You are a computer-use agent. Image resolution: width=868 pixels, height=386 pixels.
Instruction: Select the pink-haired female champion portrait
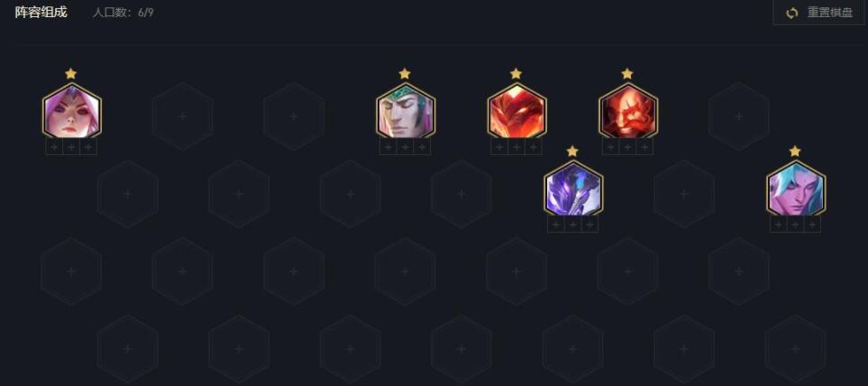(x=72, y=111)
